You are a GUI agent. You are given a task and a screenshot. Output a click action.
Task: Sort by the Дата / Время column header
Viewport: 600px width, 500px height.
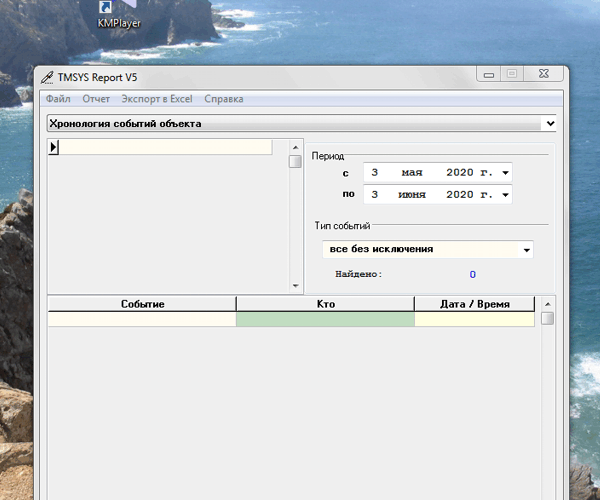click(x=474, y=304)
